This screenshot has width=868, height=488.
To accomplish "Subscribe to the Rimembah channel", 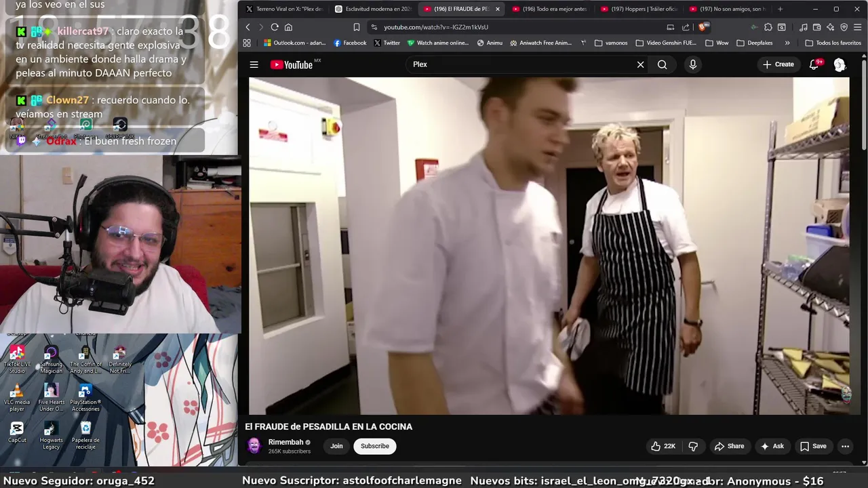I will coord(375,446).
